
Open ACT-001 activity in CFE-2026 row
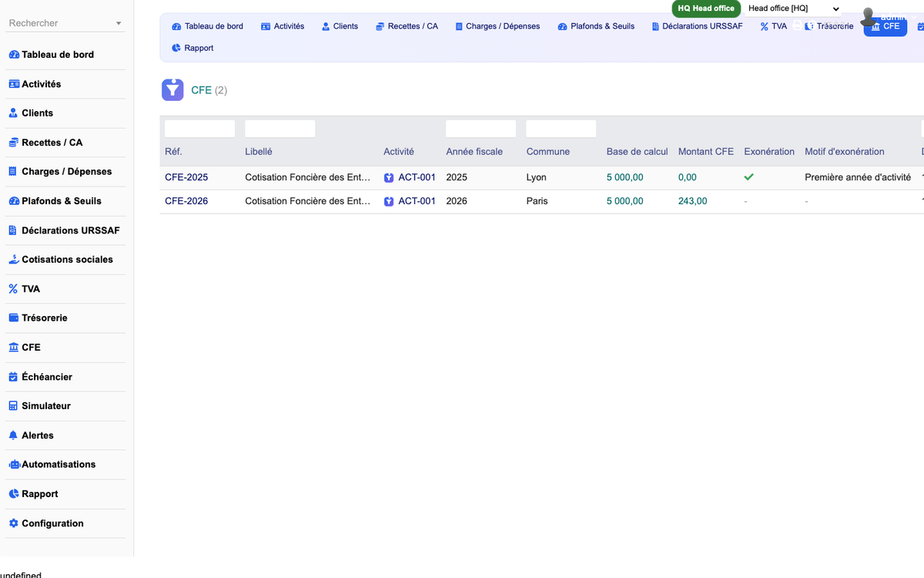(x=410, y=201)
